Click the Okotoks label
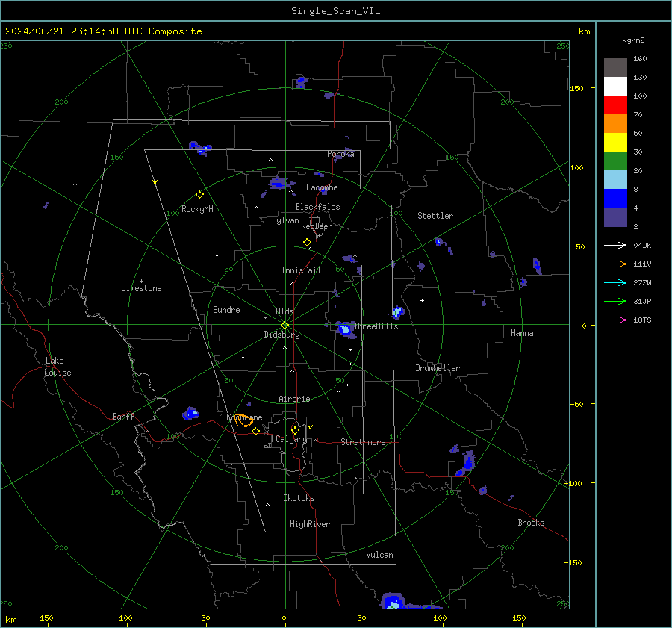This screenshot has height=628, width=672. [299, 498]
